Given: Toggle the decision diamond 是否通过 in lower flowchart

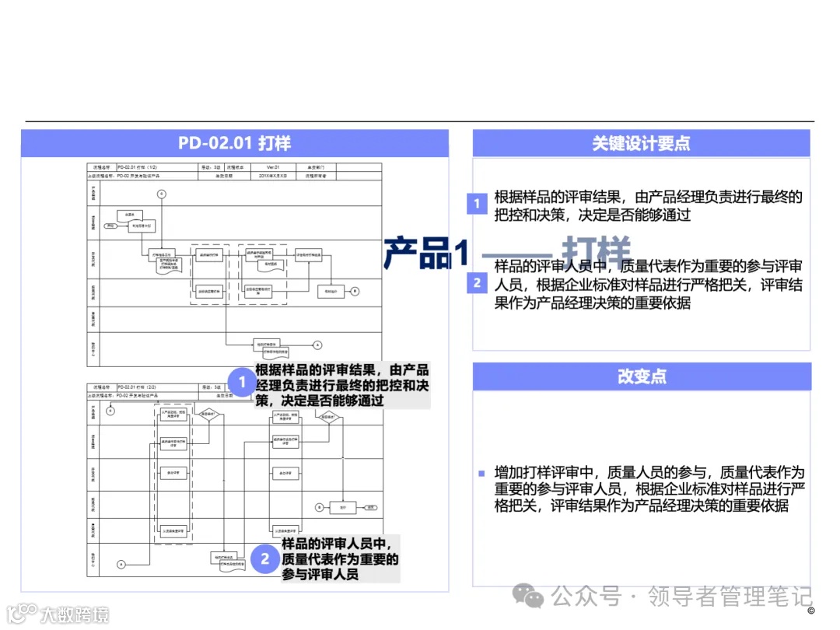Looking at the screenshot, I should [208, 415].
